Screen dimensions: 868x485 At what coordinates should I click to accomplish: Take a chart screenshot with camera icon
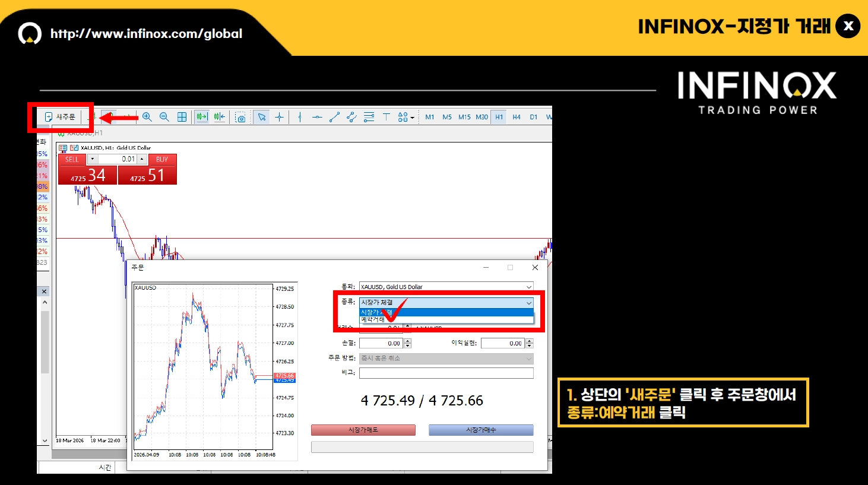coord(240,117)
